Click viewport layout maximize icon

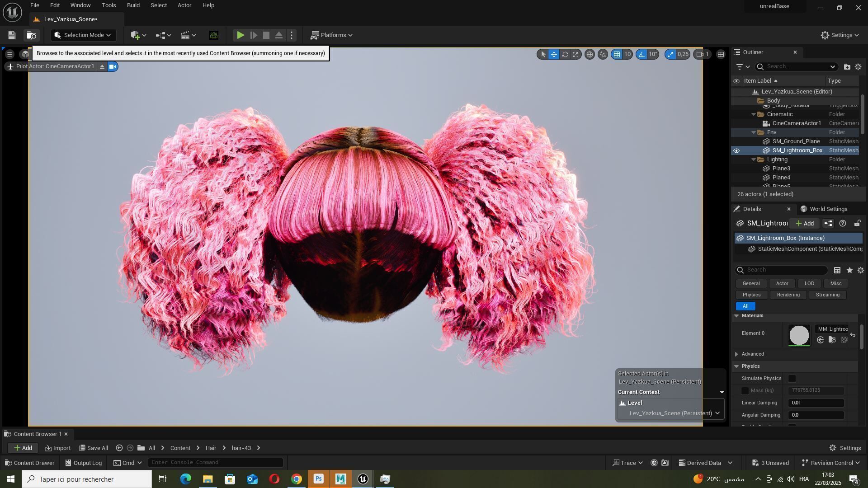[721, 54]
